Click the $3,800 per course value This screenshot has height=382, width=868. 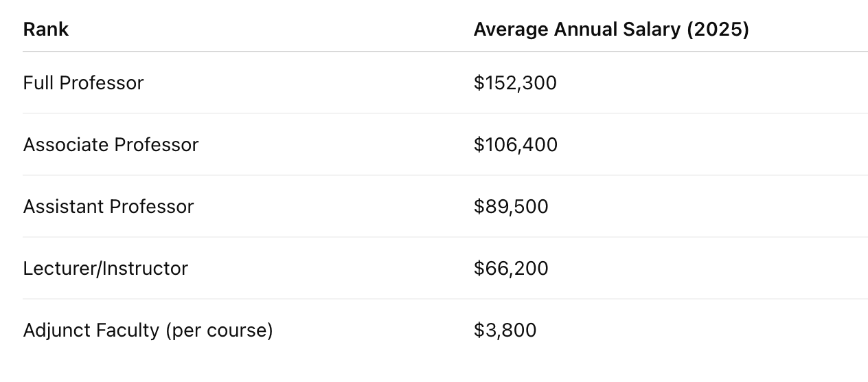click(505, 330)
